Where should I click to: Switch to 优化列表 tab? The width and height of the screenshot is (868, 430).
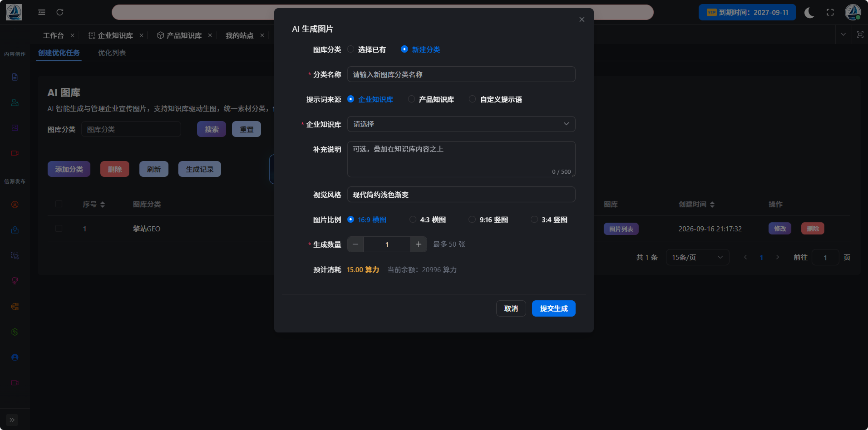pyautogui.click(x=112, y=53)
